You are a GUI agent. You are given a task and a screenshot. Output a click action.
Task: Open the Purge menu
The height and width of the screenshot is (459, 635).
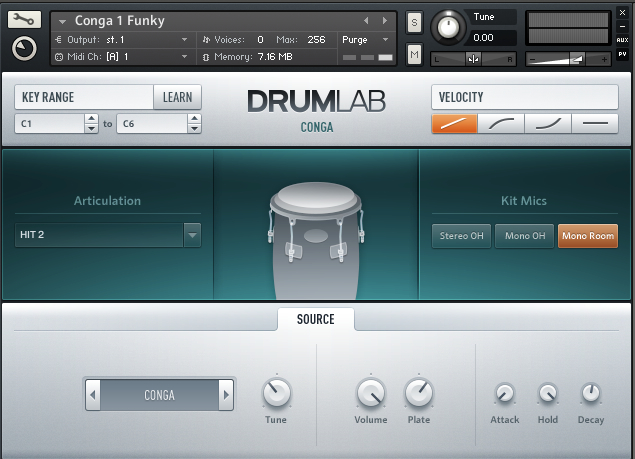tap(365, 40)
